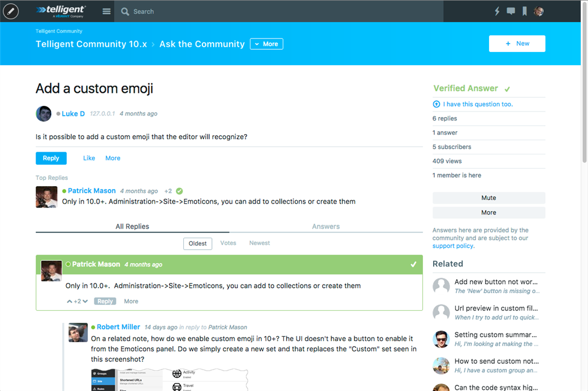Open the lightning bolt notifications icon
Image resolution: width=588 pixels, height=391 pixels.
[497, 11]
